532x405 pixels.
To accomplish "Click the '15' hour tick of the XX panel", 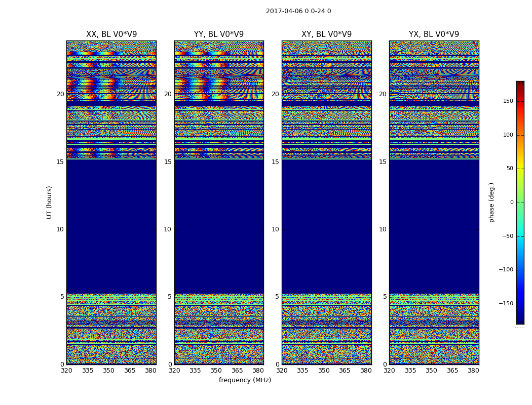I will (x=60, y=162).
